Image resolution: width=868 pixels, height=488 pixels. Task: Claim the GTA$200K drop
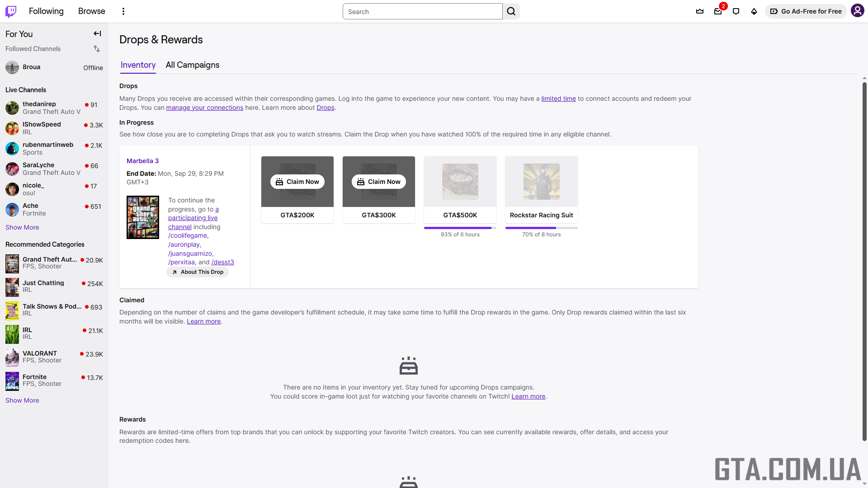click(297, 182)
